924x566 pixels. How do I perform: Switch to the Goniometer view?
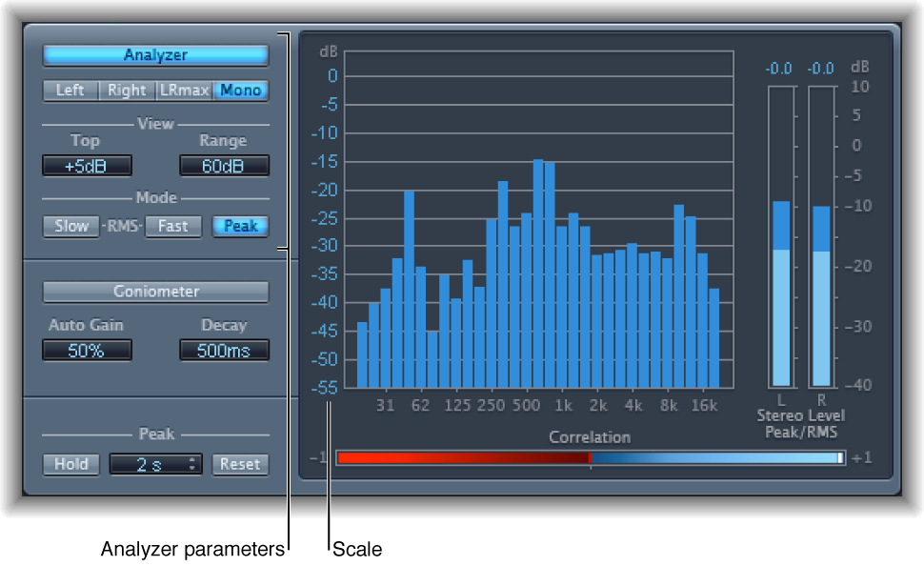coord(154,292)
